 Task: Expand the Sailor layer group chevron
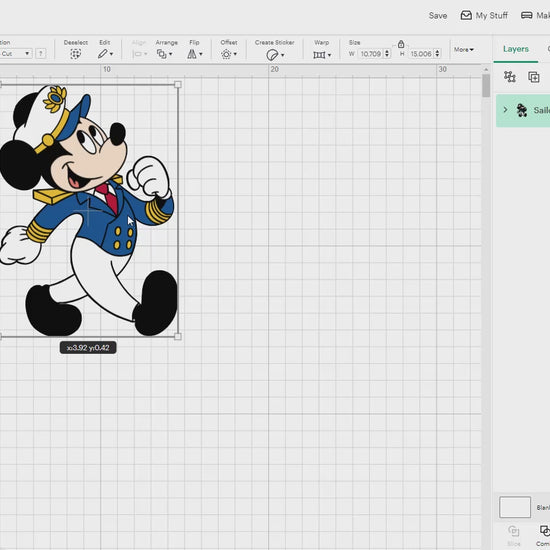tap(505, 110)
